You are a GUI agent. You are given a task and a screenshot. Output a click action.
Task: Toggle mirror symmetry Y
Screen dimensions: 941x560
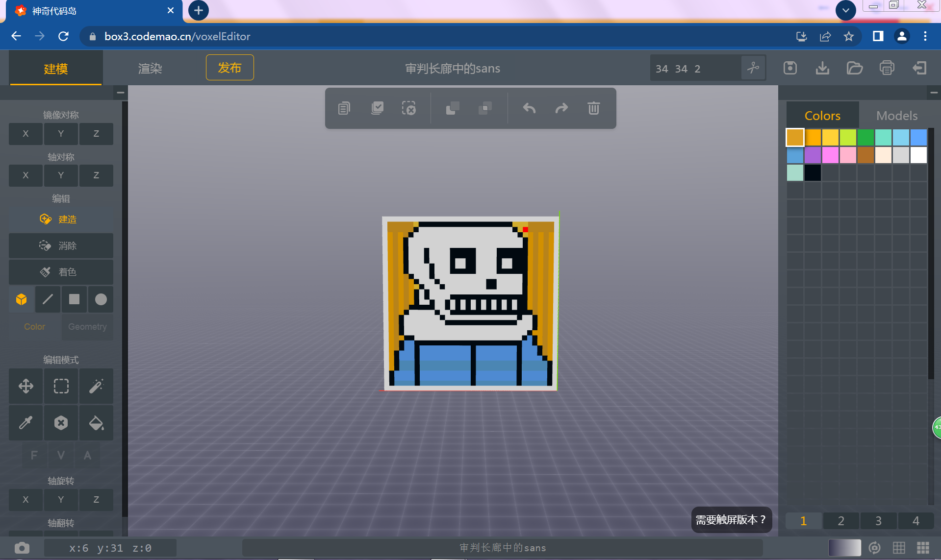61,134
